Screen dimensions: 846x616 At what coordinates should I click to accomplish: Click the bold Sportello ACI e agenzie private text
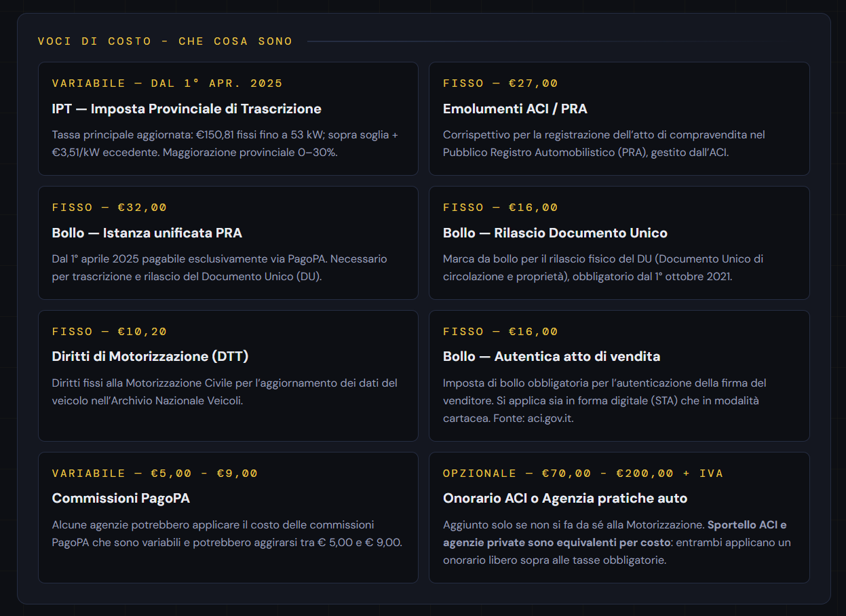click(615, 534)
